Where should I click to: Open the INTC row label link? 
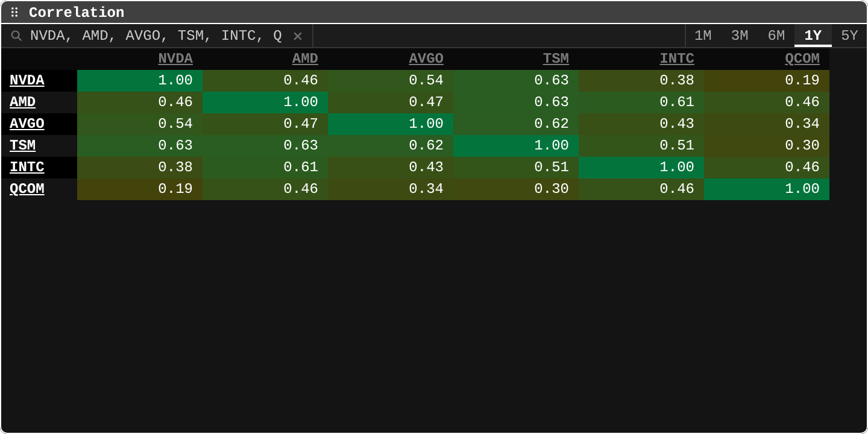[27, 167]
